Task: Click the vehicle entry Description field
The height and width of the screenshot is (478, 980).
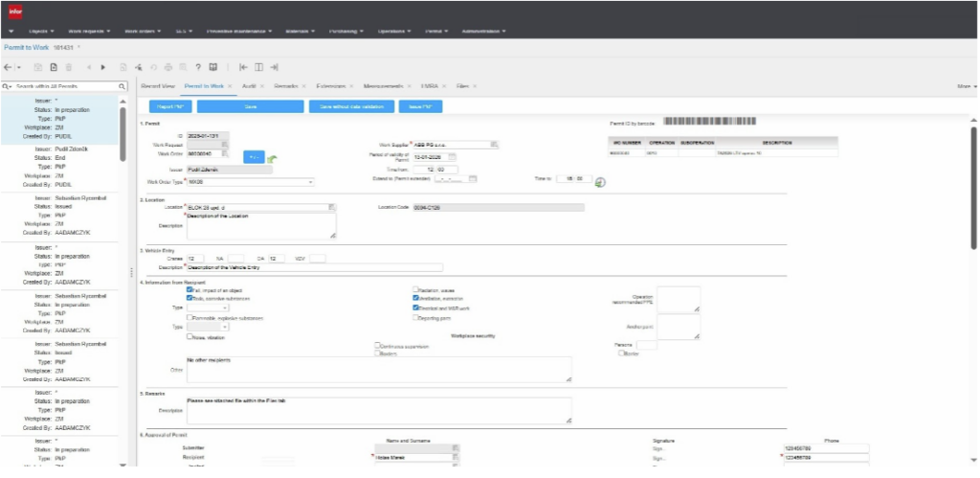Action: point(314,267)
